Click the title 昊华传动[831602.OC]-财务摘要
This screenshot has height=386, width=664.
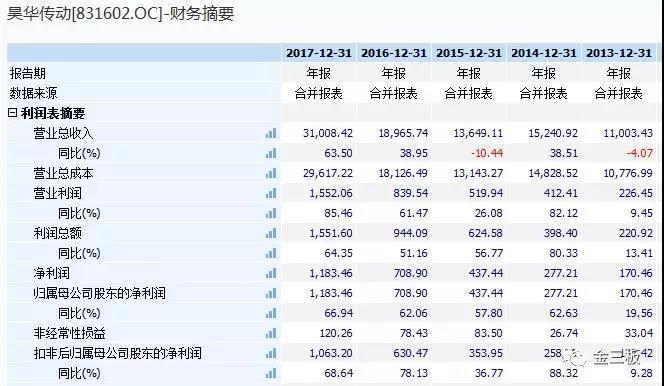pyautogui.click(x=120, y=14)
